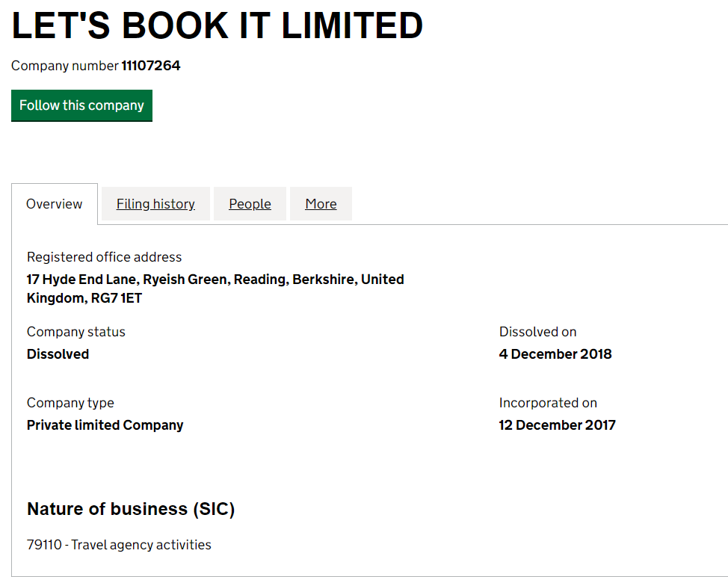Click postcode text RG7 1ET
Viewport: 728px width, 577px height.
tap(117, 298)
